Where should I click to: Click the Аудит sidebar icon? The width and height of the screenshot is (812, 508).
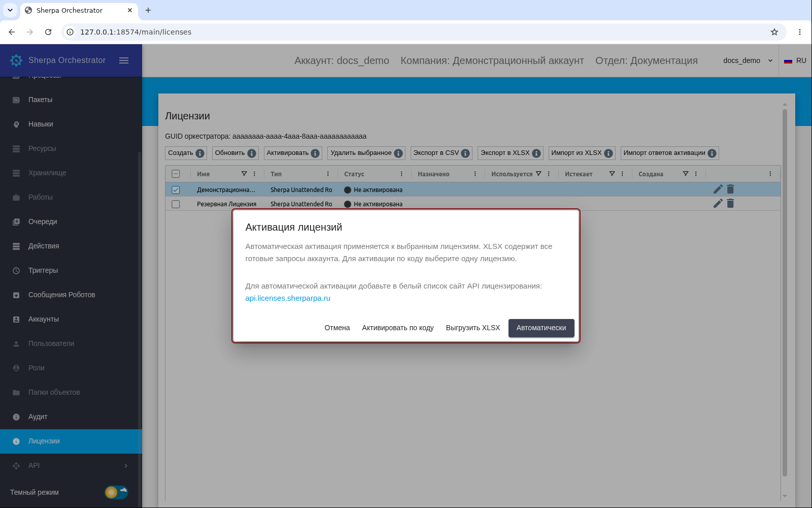(x=16, y=417)
